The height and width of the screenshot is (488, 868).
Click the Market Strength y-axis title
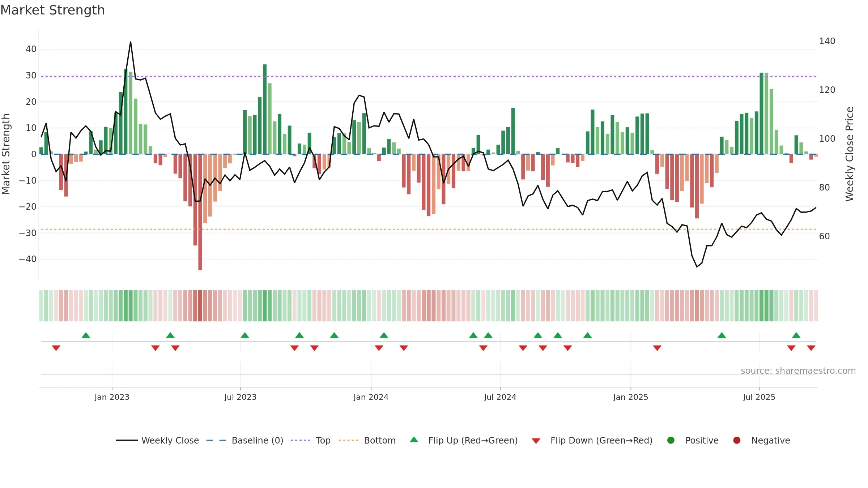tap(6, 154)
